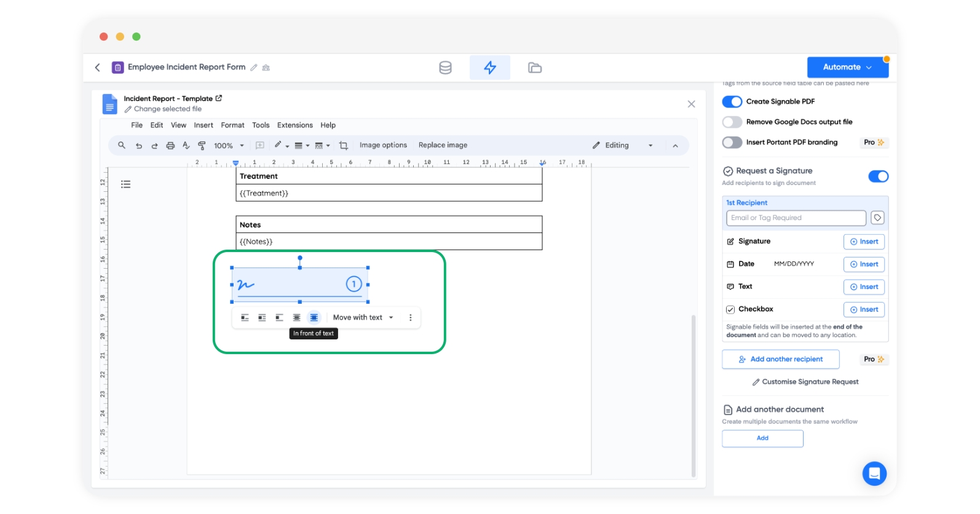Image resolution: width=980 pixels, height=514 pixels.
Task: Expand the Editing mode dropdown
Action: [x=622, y=146]
